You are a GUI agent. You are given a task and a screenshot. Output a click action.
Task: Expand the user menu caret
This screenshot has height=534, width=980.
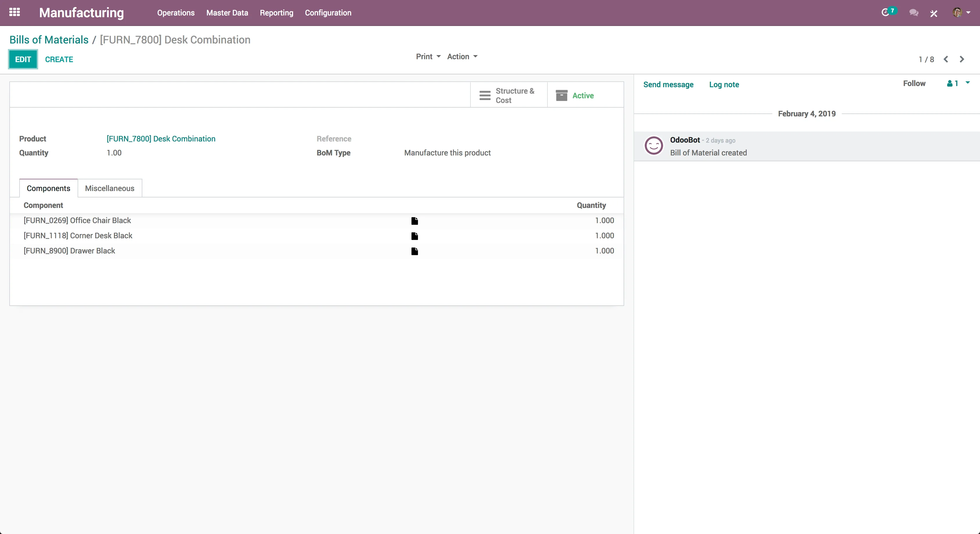968,13
